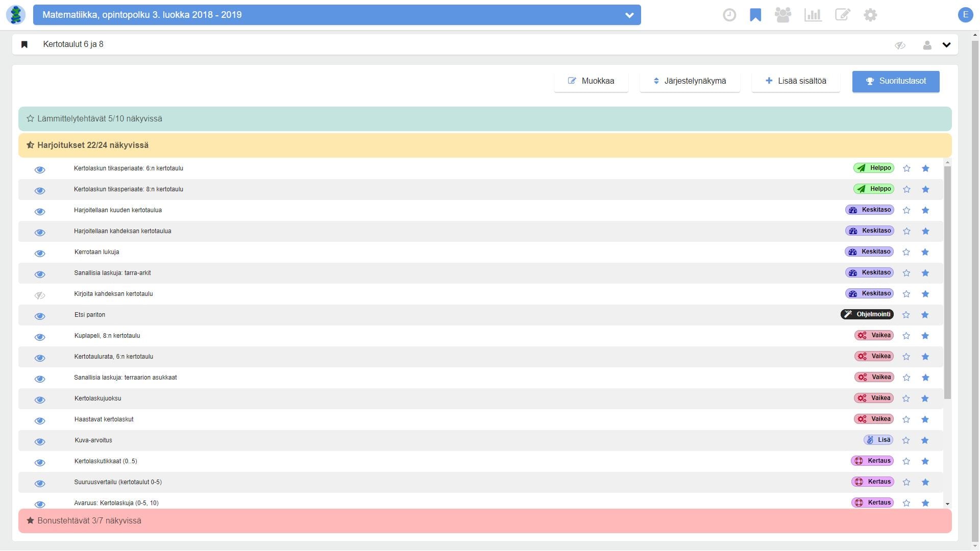980x551 pixels.
Task: Click the filled star for Harjoitellaan kahdeksan kertotaulua
Action: (925, 231)
